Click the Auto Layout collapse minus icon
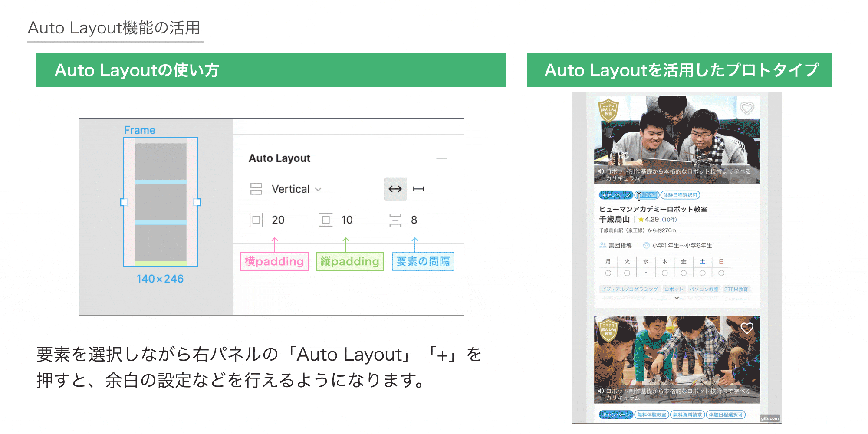This screenshot has width=868, height=434. tap(441, 158)
